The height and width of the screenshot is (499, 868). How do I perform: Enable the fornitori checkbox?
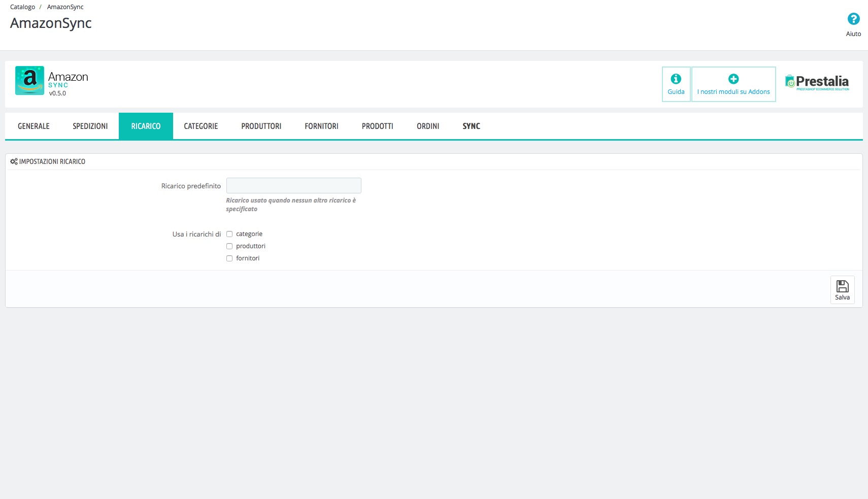coord(229,258)
